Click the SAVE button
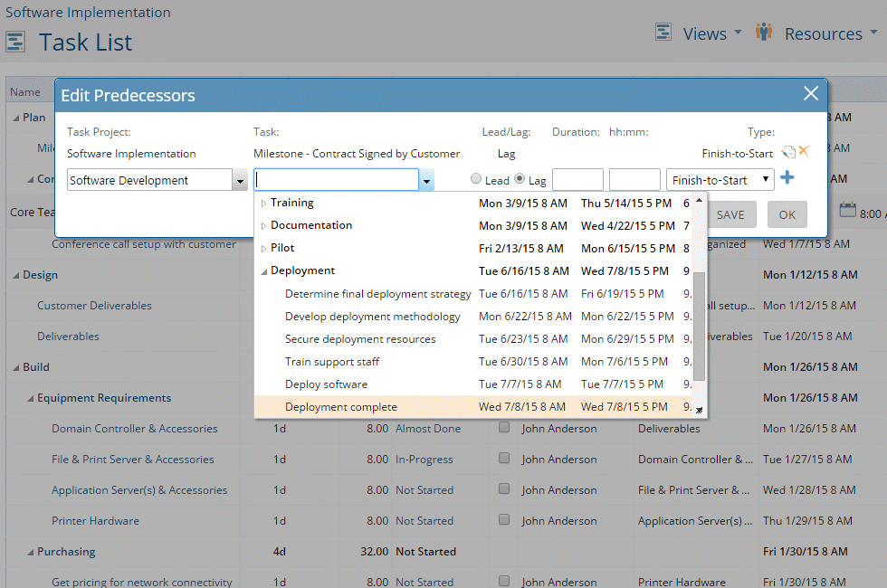The image size is (887, 588). point(730,214)
